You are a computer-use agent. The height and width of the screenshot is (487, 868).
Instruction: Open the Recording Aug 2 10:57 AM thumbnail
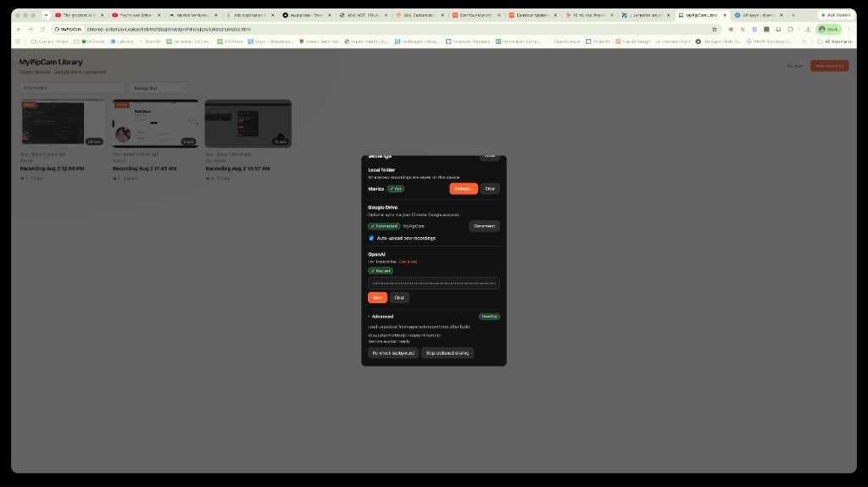tap(248, 124)
